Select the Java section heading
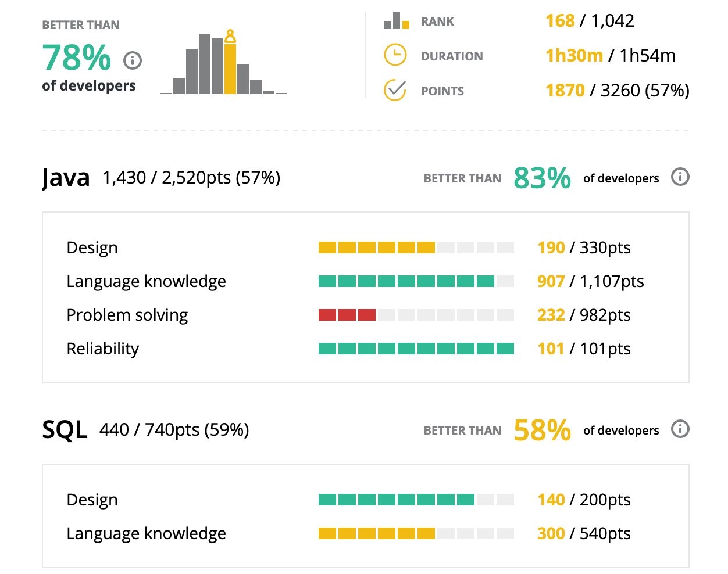The image size is (728, 574). (66, 178)
